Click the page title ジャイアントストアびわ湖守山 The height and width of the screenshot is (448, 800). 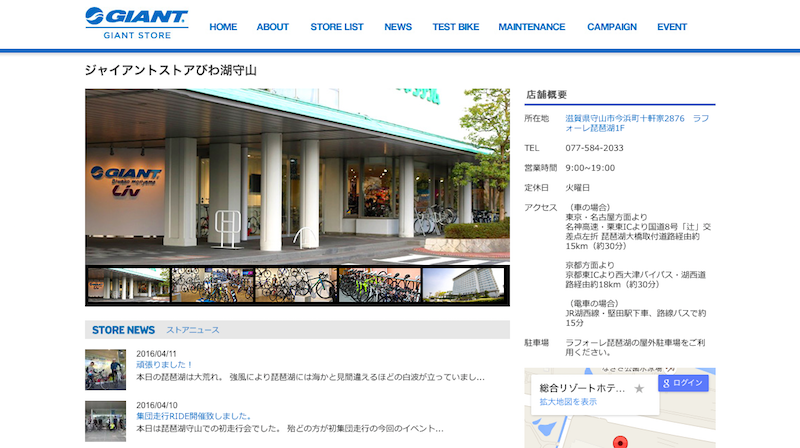[170, 70]
